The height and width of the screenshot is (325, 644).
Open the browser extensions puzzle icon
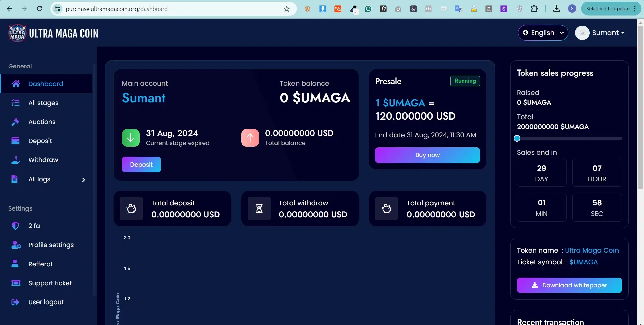(534, 9)
